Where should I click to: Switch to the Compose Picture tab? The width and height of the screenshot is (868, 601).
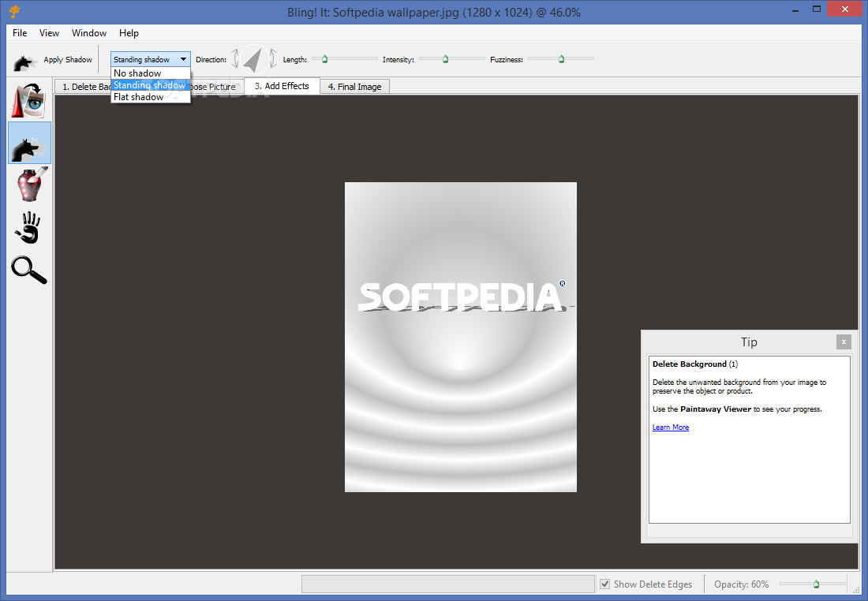[216, 87]
